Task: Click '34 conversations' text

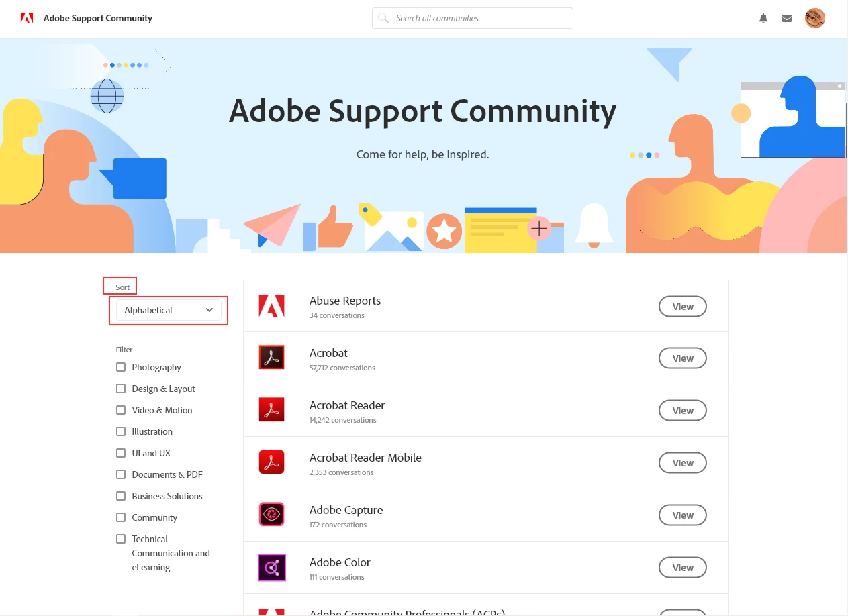Action: pos(337,315)
